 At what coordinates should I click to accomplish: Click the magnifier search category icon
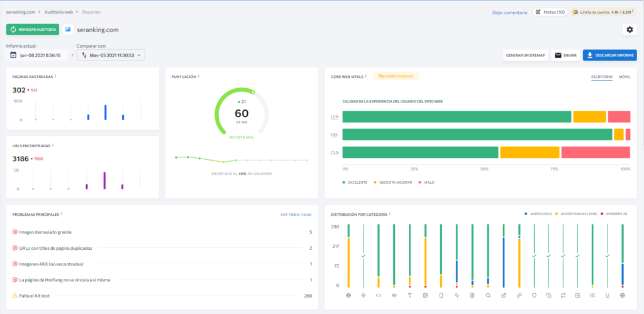click(488, 295)
